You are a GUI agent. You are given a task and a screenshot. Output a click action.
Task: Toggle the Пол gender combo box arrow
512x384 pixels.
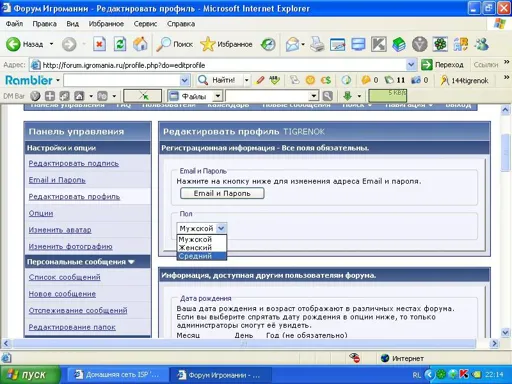[221, 228]
